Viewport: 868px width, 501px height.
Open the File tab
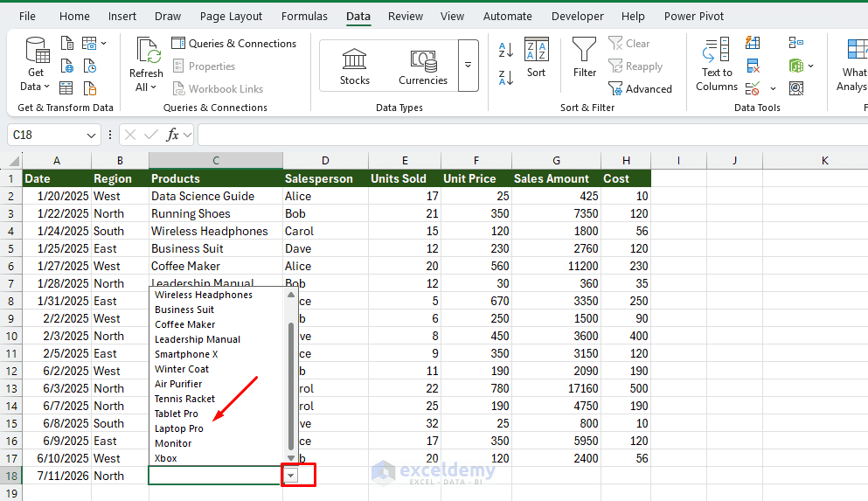[x=27, y=16]
